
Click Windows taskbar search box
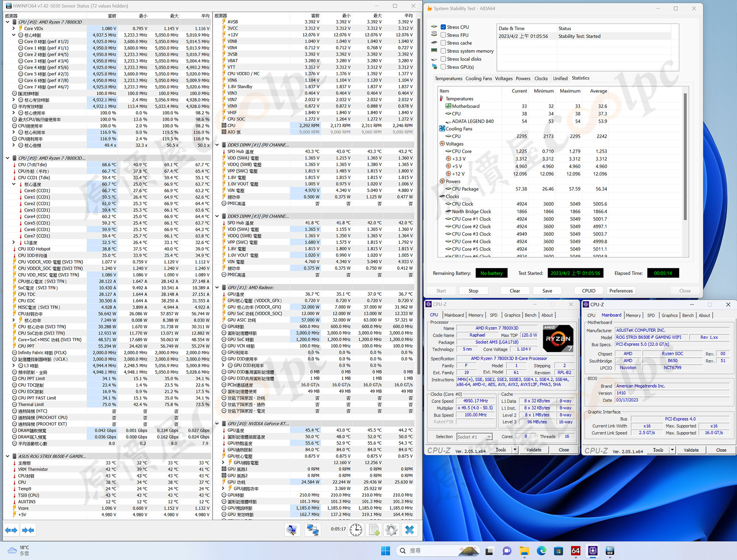(x=438, y=551)
